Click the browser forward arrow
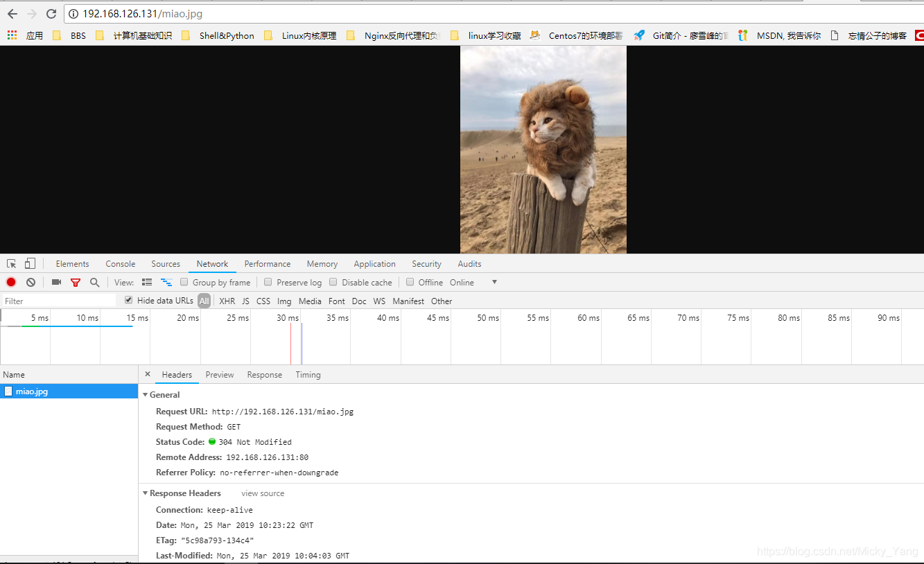924x564 pixels. pyautogui.click(x=32, y=14)
